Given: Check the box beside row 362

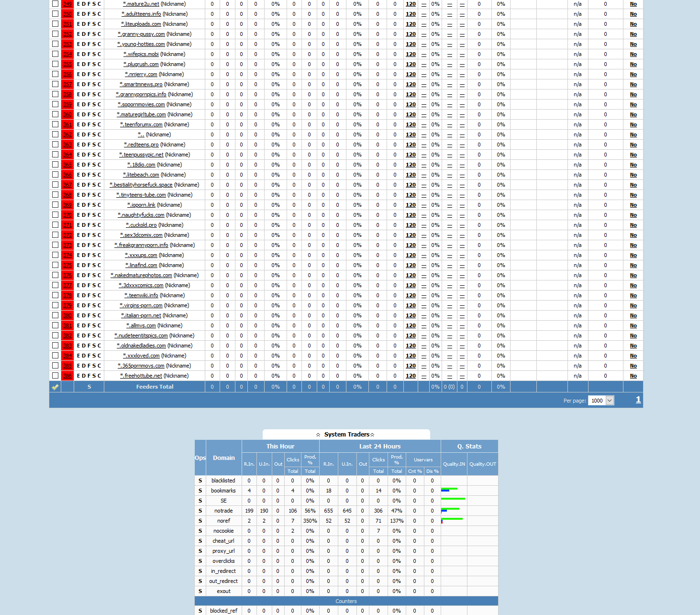Looking at the screenshot, I should (56, 134).
